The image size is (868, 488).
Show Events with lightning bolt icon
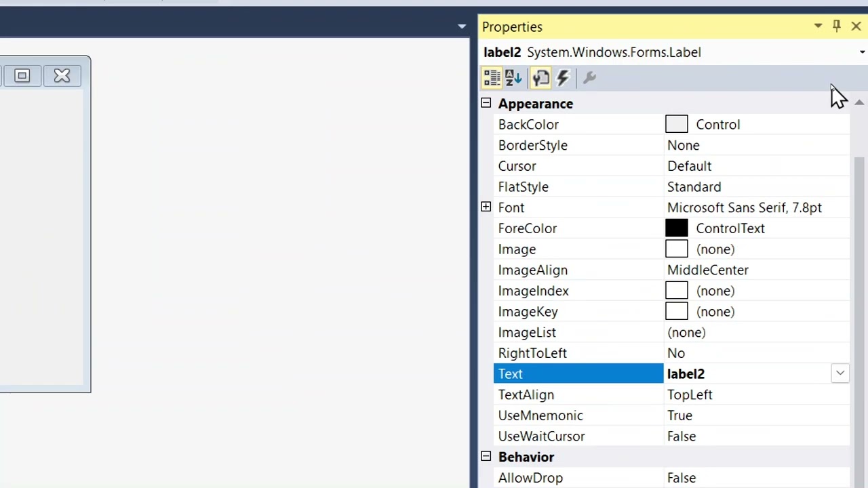563,78
